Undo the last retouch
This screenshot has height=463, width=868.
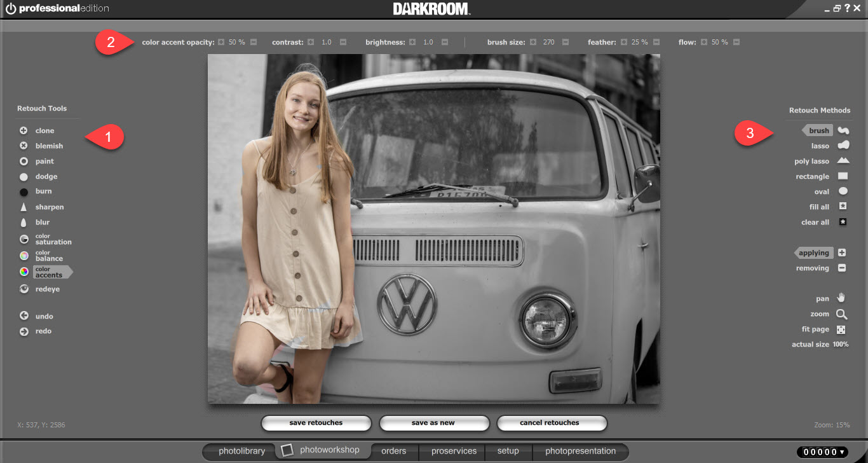click(37, 316)
